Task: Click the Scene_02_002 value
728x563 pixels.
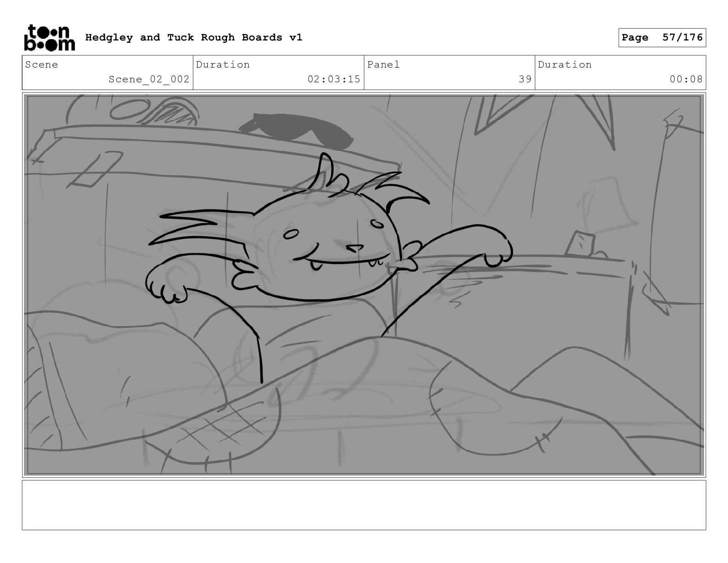Action: point(149,79)
